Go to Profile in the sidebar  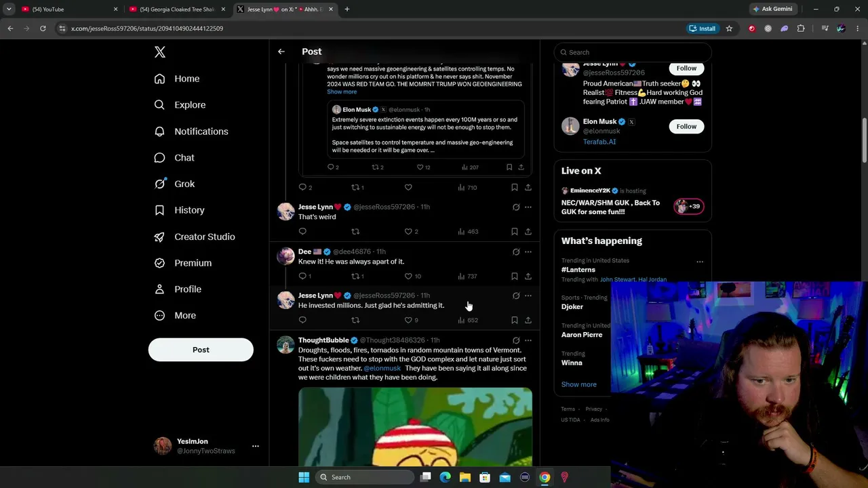tap(178, 289)
